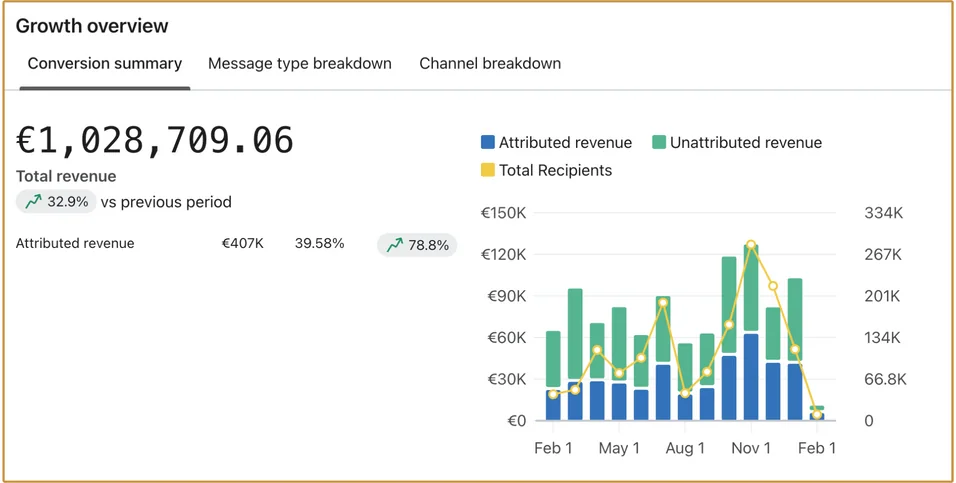Image resolution: width=956 pixels, height=483 pixels.
Task: Click the vs previous period text
Action: pos(166,202)
